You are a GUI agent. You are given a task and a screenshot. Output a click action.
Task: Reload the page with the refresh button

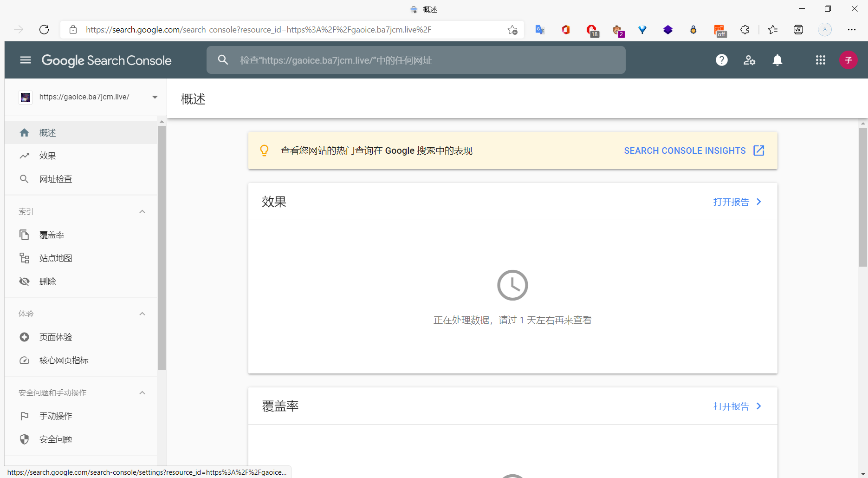(44, 30)
